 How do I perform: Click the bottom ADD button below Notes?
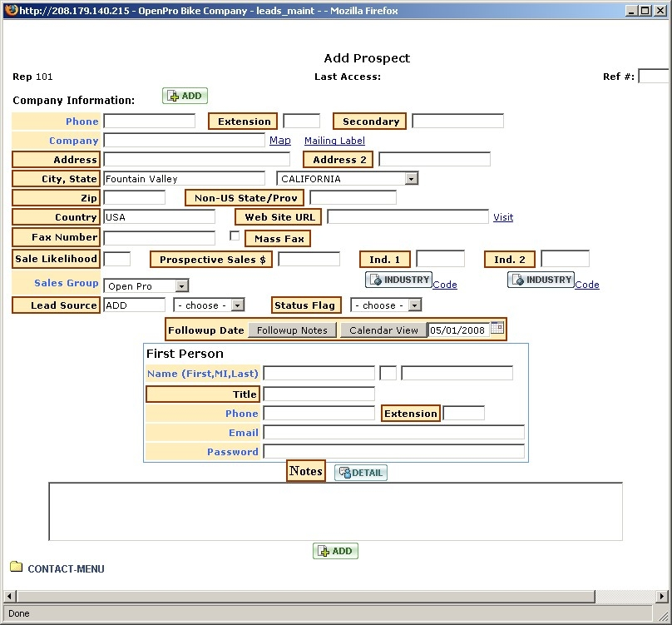[x=335, y=551]
